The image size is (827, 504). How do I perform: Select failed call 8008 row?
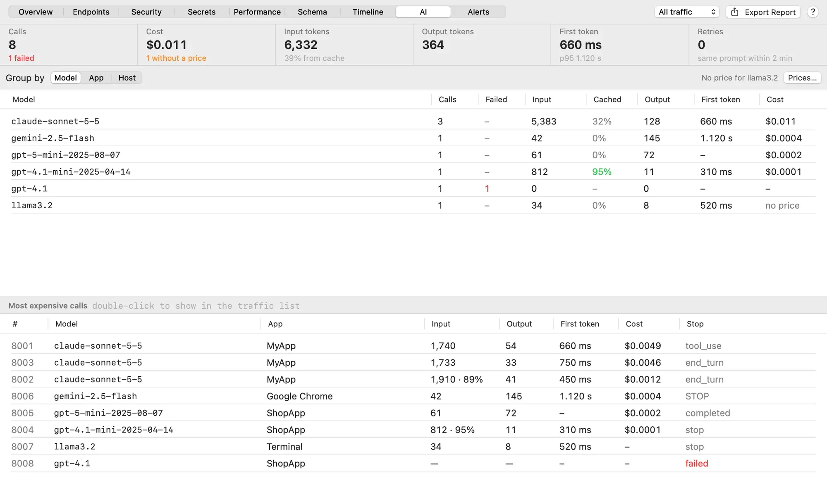pyautogui.click(x=413, y=464)
